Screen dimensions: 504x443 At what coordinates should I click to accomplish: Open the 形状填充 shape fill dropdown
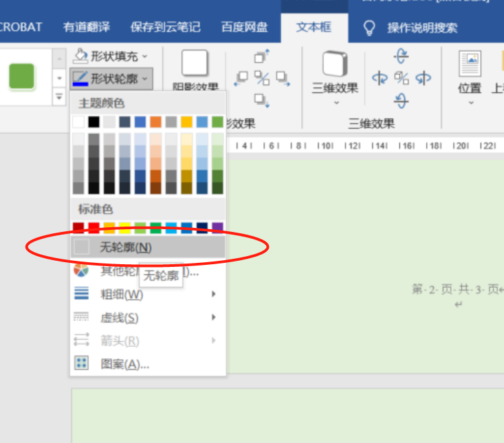coord(111,56)
